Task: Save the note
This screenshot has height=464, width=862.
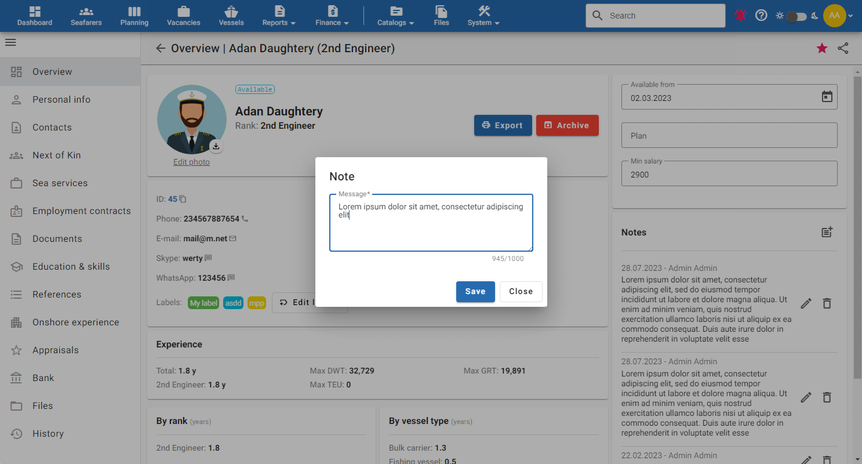Action: [475, 291]
